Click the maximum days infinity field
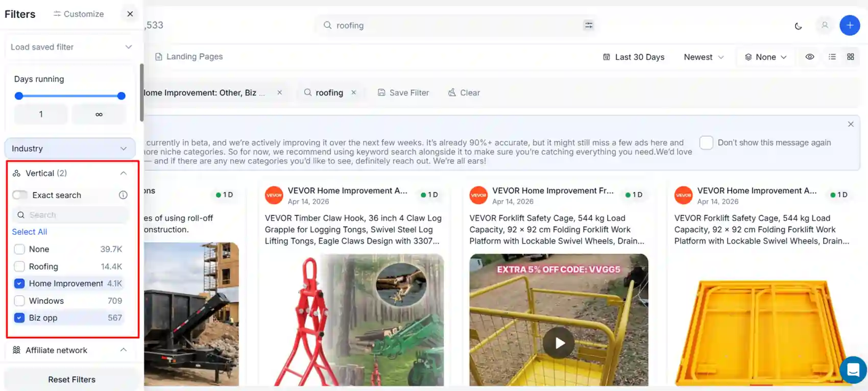868x391 pixels. pos(99,114)
